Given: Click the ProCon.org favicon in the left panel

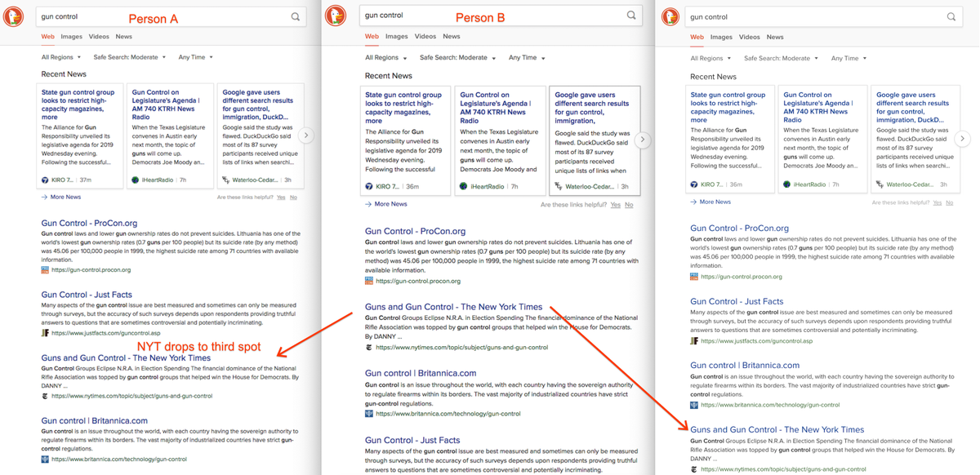Looking at the screenshot, I should [x=45, y=269].
